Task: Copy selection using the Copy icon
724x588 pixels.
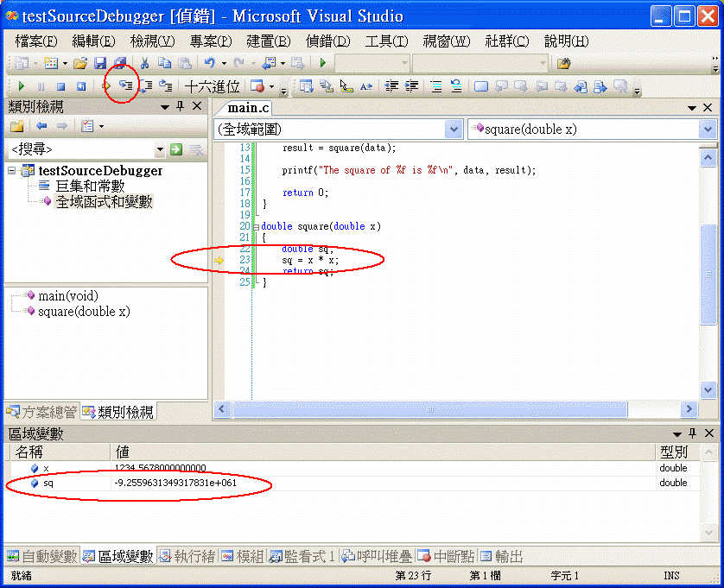Action: [164, 63]
